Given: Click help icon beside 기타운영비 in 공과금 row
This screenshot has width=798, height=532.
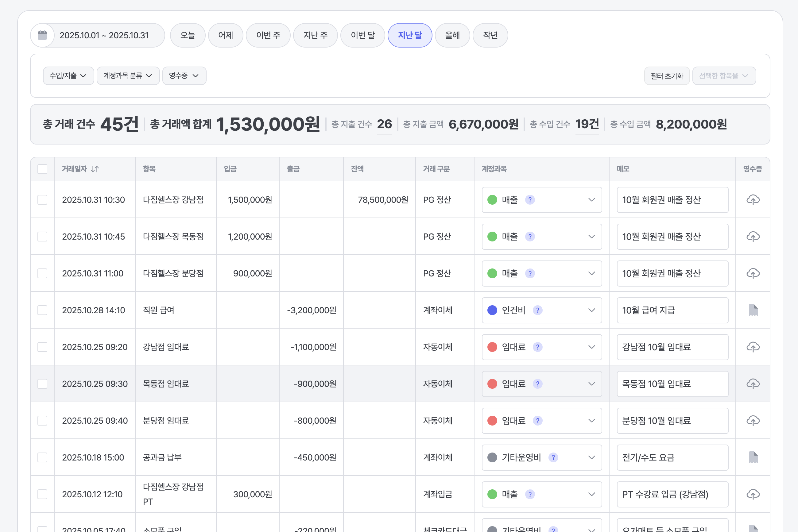Looking at the screenshot, I should point(553,457).
